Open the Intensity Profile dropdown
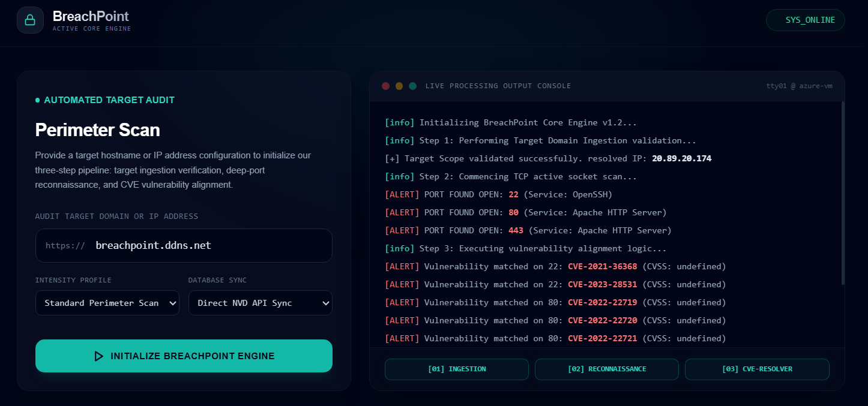This screenshot has width=868, height=406. tap(107, 303)
